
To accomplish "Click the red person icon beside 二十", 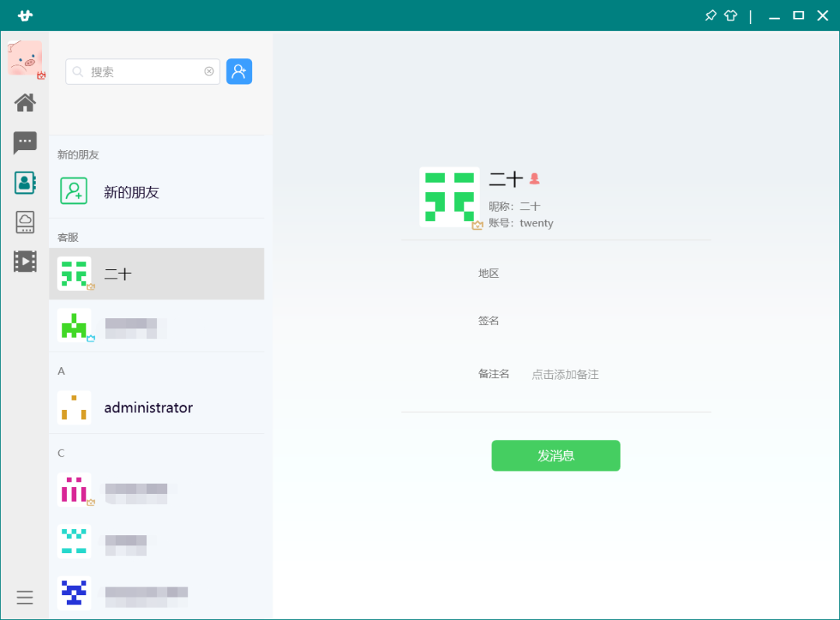I will pyautogui.click(x=534, y=179).
